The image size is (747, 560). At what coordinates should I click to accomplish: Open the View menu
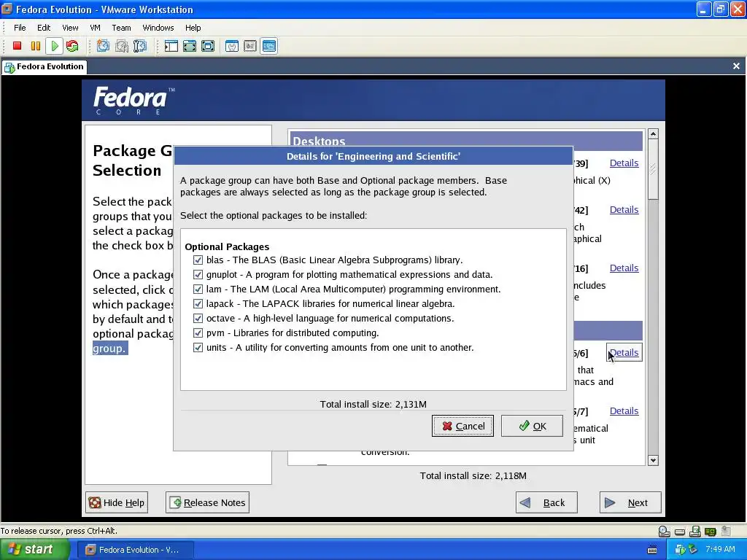pos(70,28)
